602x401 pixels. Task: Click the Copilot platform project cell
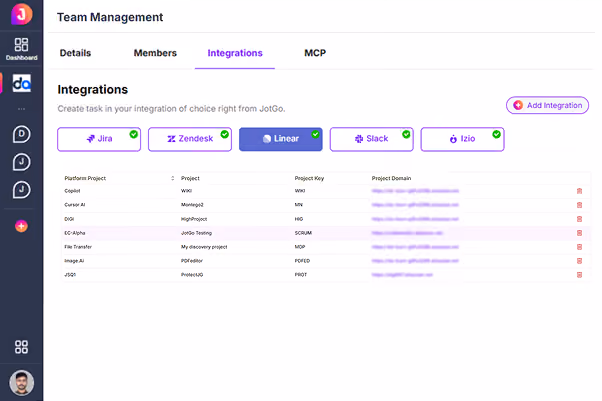click(x=73, y=191)
